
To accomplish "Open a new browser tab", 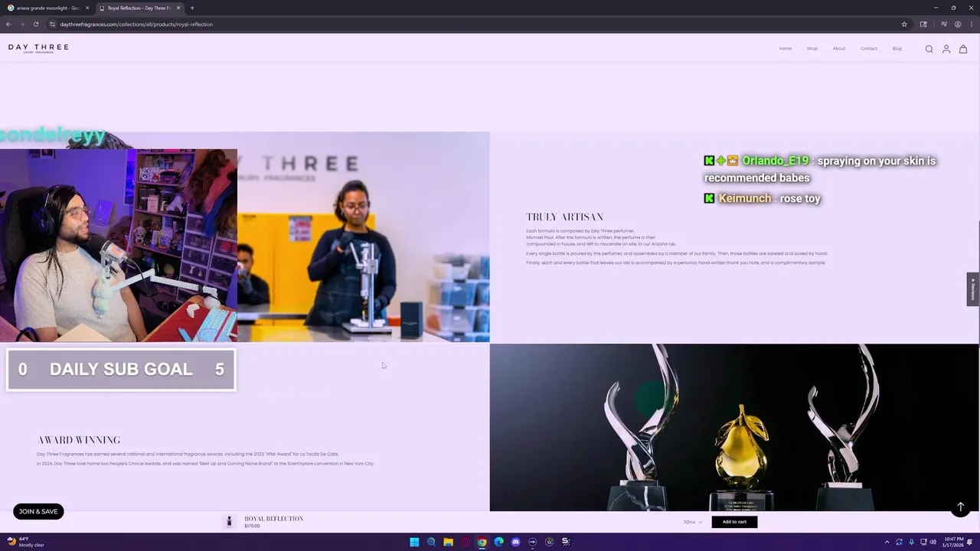I will pyautogui.click(x=192, y=8).
